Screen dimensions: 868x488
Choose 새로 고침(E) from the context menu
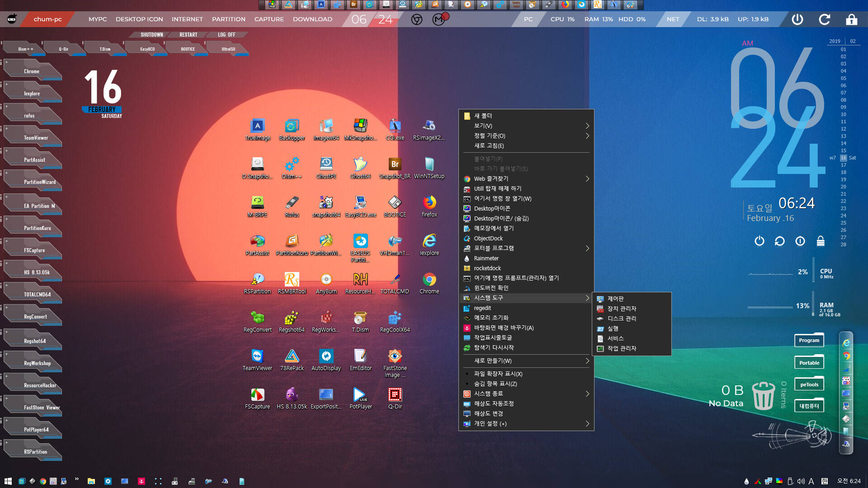[526, 145]
